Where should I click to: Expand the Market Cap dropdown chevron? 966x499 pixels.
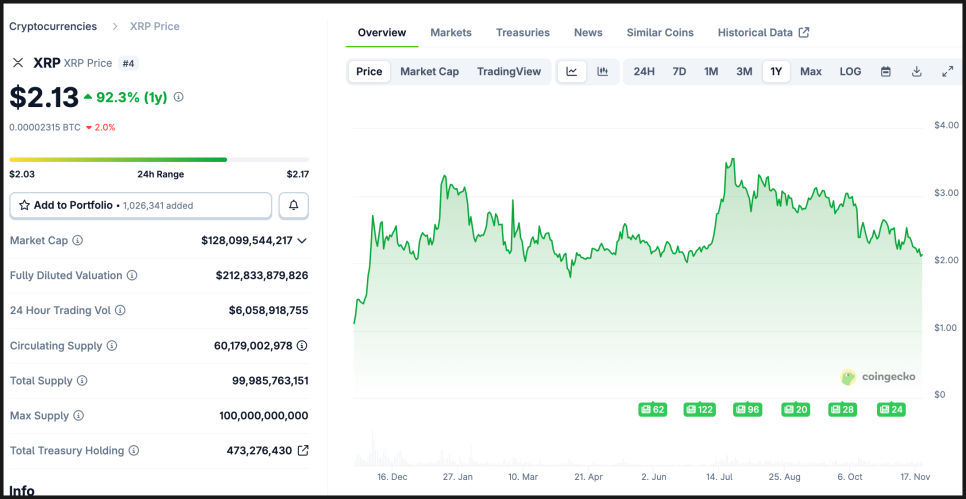tap(302, 240)
